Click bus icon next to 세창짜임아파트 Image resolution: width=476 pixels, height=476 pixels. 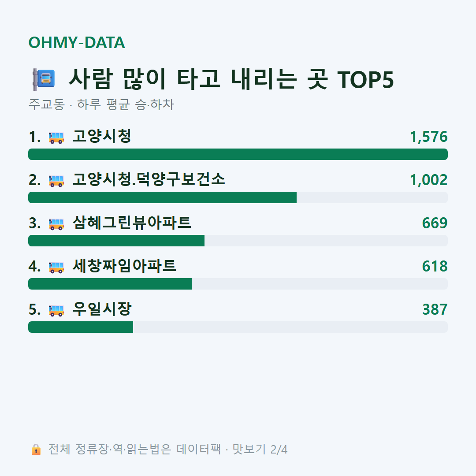[56, 267]
